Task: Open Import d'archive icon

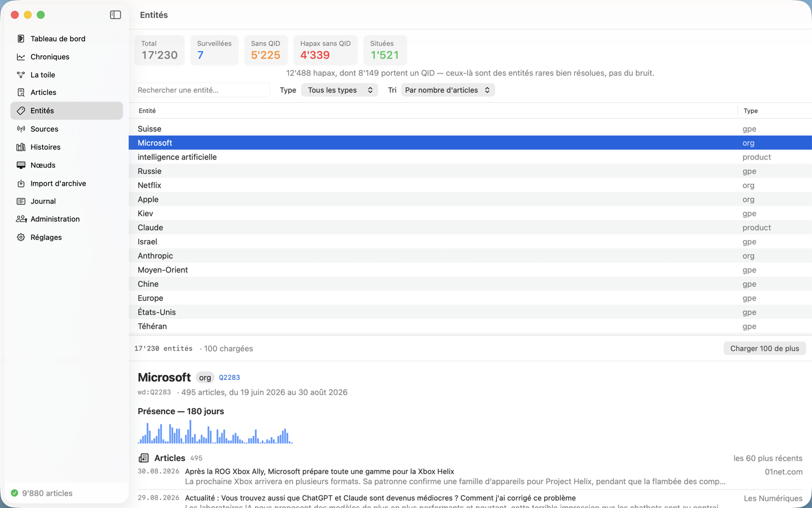Action: [21, 183]
